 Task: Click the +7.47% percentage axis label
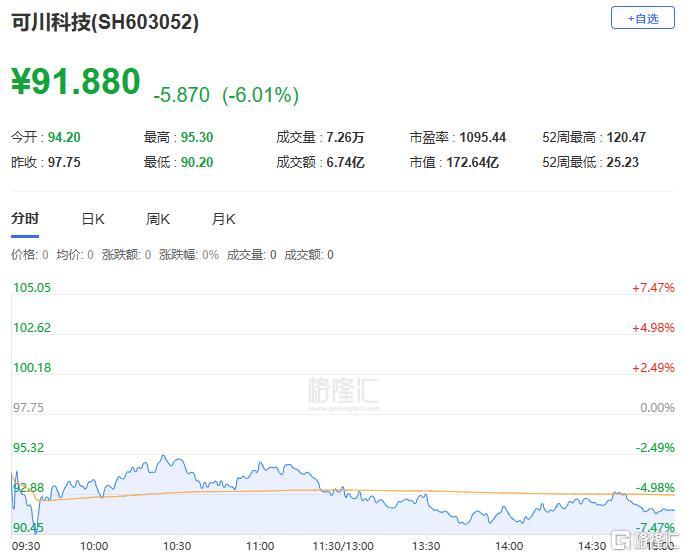[x=653, y=288]
